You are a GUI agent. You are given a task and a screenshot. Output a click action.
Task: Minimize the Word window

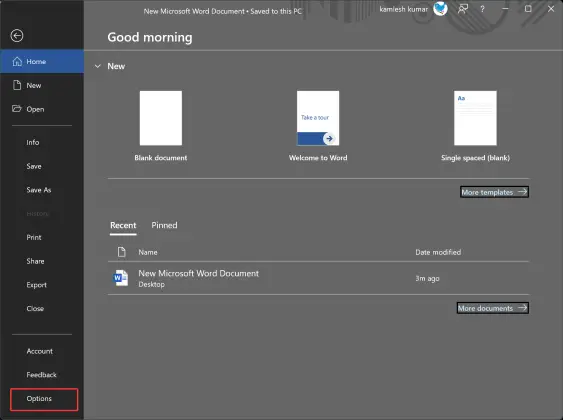(x=505, y=9)
